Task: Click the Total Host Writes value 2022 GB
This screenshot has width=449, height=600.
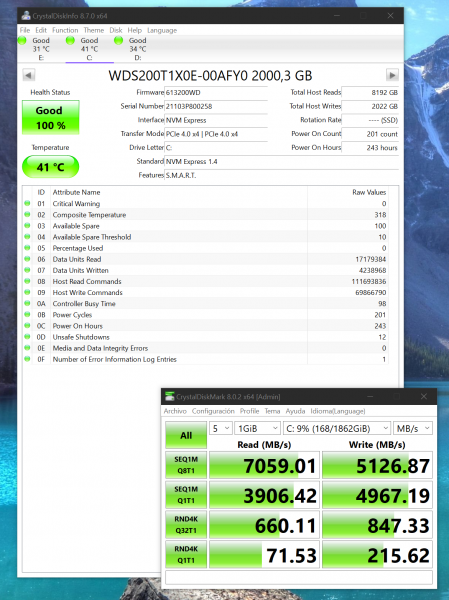Action: pyautogui.click(x=370, y=106)
